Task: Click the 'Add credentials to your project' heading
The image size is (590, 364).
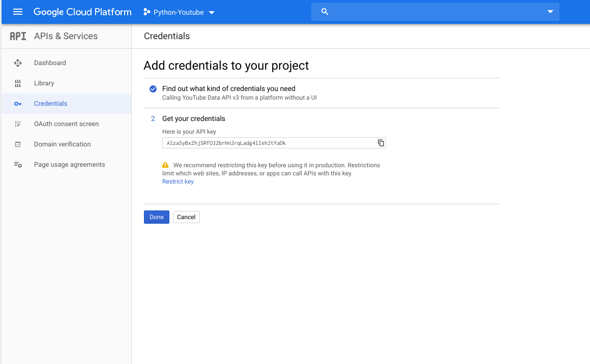Action: [x=226, y=66]
